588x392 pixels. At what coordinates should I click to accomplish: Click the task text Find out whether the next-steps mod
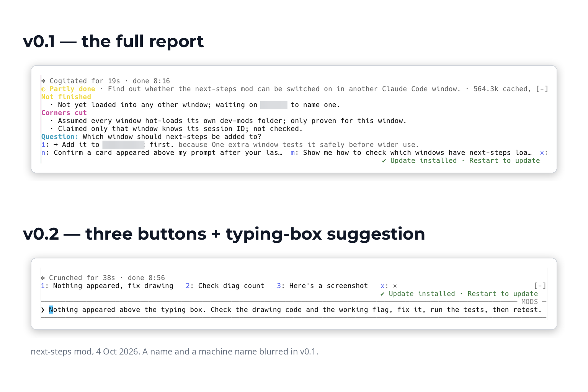point(284,89)
